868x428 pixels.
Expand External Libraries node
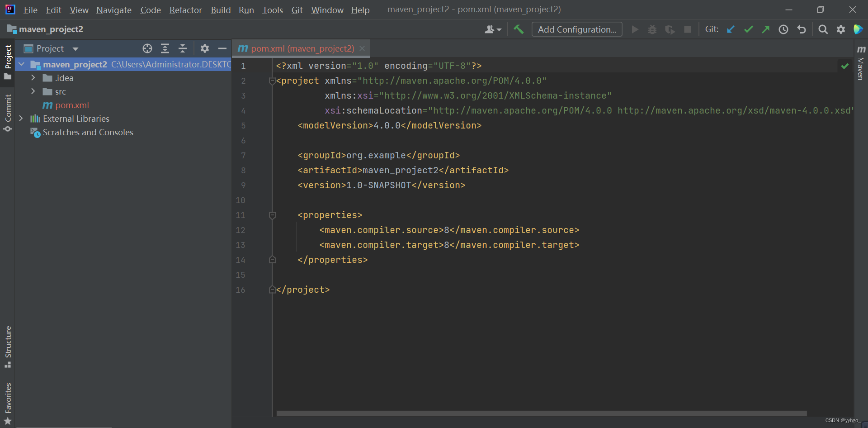[x=21, y=119]
